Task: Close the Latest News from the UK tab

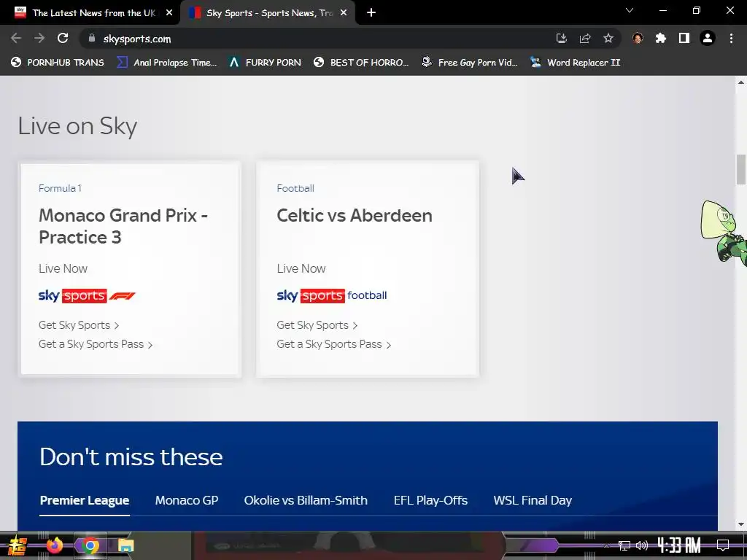Action: [169, 13]
